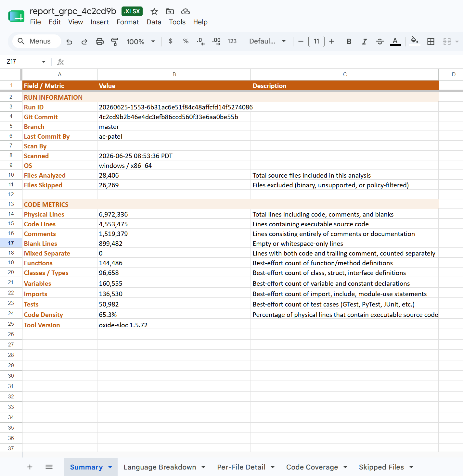
Task: Open the File menu
Action: [x=35, y=22]
